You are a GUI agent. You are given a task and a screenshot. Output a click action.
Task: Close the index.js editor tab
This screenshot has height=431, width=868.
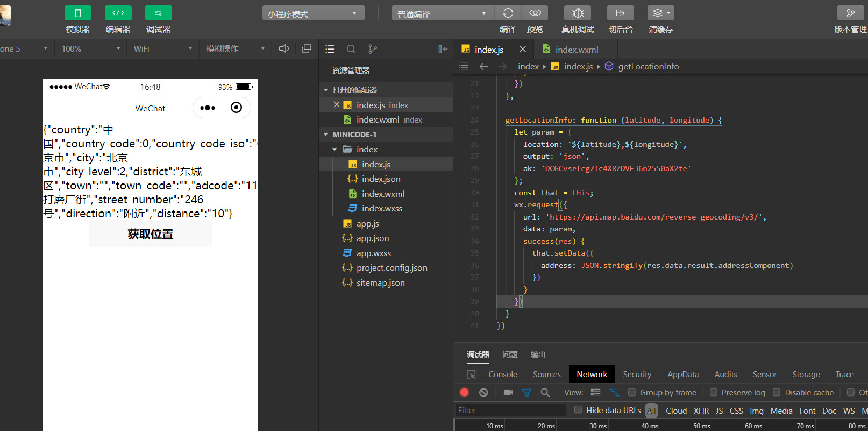click(522, 49)
